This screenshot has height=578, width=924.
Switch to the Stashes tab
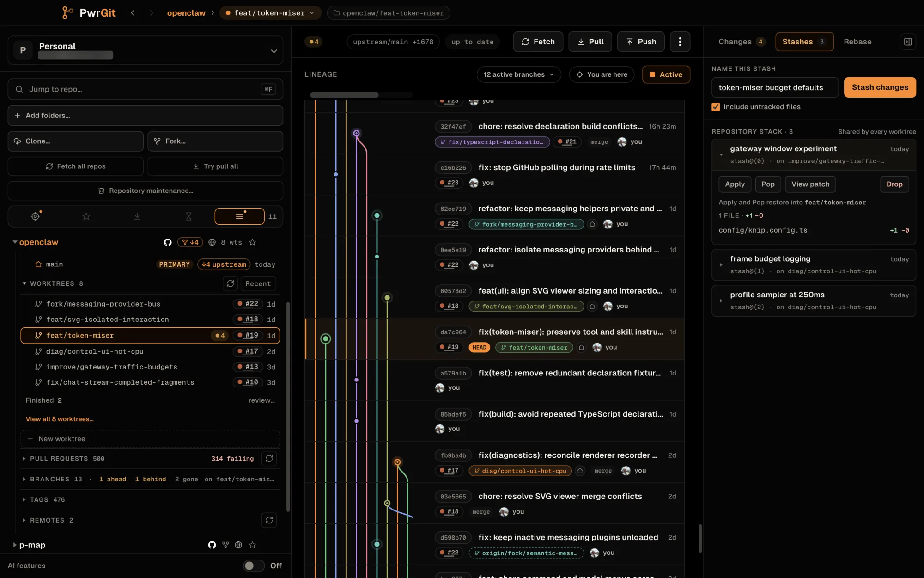(804, 42)
